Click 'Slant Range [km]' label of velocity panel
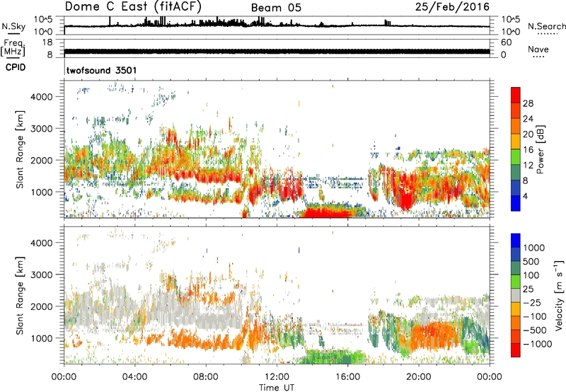This screenshot has width=566, height=392. pyautogui.click(x=20, y=296)
